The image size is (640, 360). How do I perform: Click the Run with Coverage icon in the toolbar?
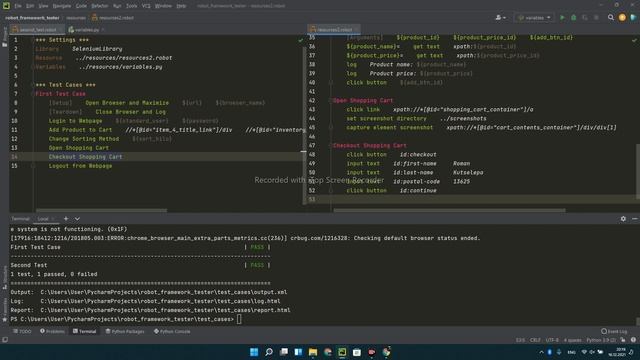click(x=585, y=18)
